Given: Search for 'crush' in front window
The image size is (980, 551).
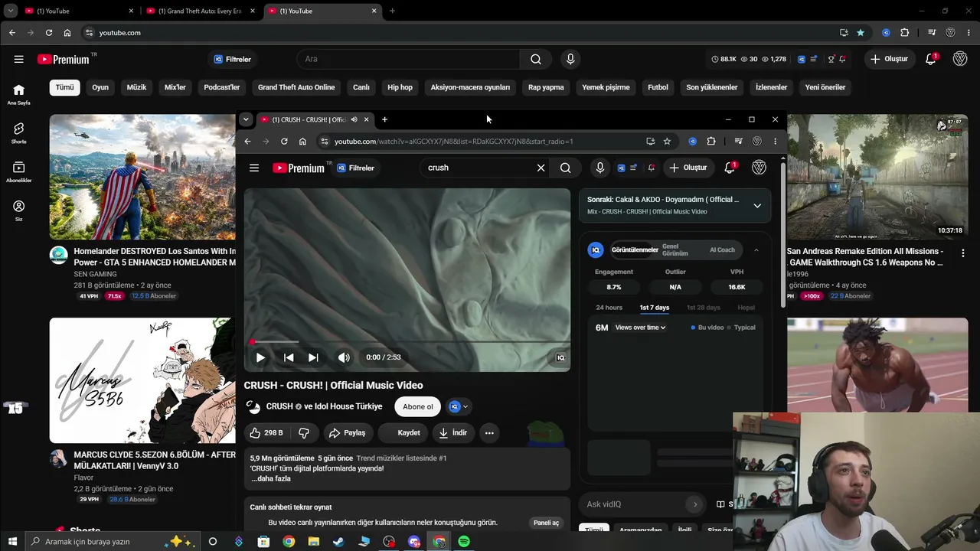Looking at the screenshot, I should click(565, 168).
